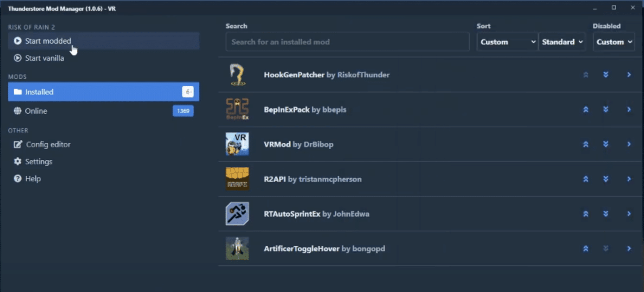Viewport: 644px width, 292px height.
Task: Expand the R2API row details
Action: click(629, 179)
